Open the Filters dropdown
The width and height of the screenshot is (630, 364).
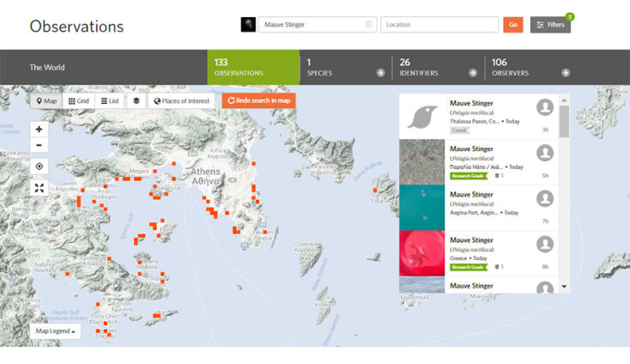click(550, 25)
